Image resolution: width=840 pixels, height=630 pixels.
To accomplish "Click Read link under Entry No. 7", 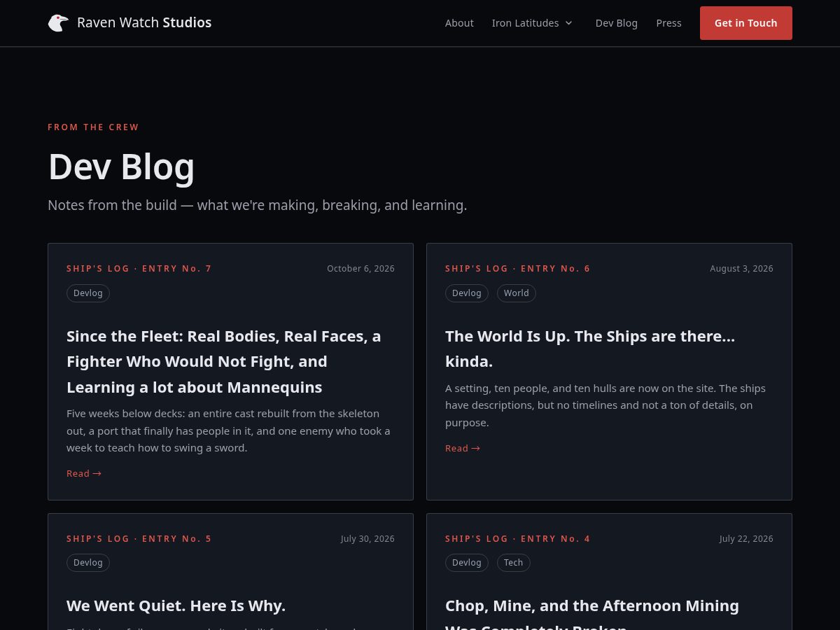I will pos(84,474).
